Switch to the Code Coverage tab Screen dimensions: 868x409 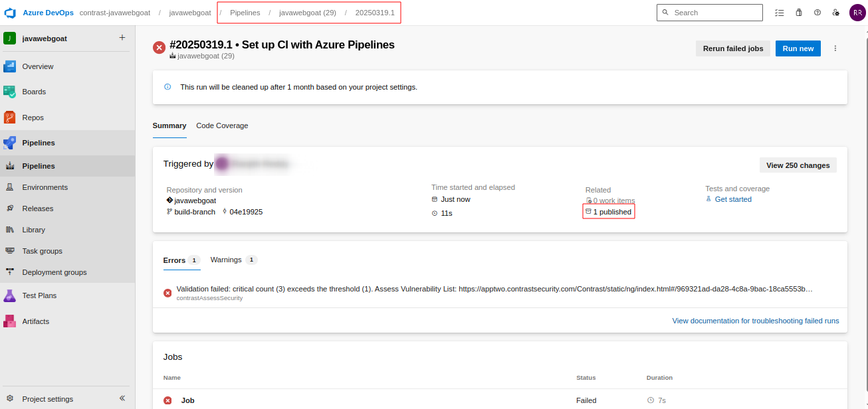[x=222, y=125]
